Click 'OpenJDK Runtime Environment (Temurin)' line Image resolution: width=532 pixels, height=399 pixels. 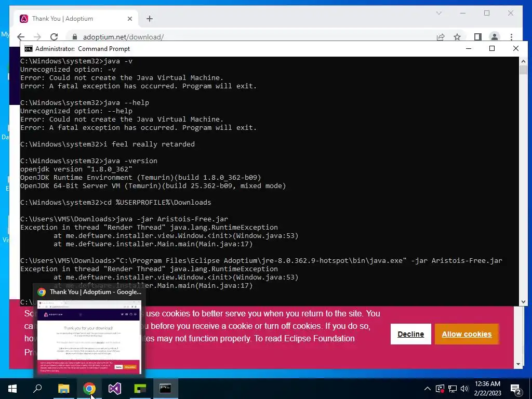pyautogui.click(x=140, y=178)
